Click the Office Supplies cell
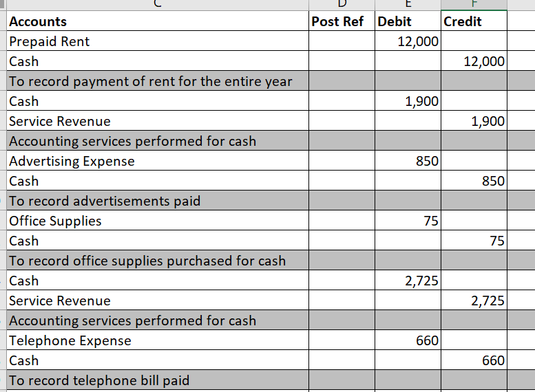Image resolution: width=535 pixels, height=392 pixels. (x=158, y=221)
